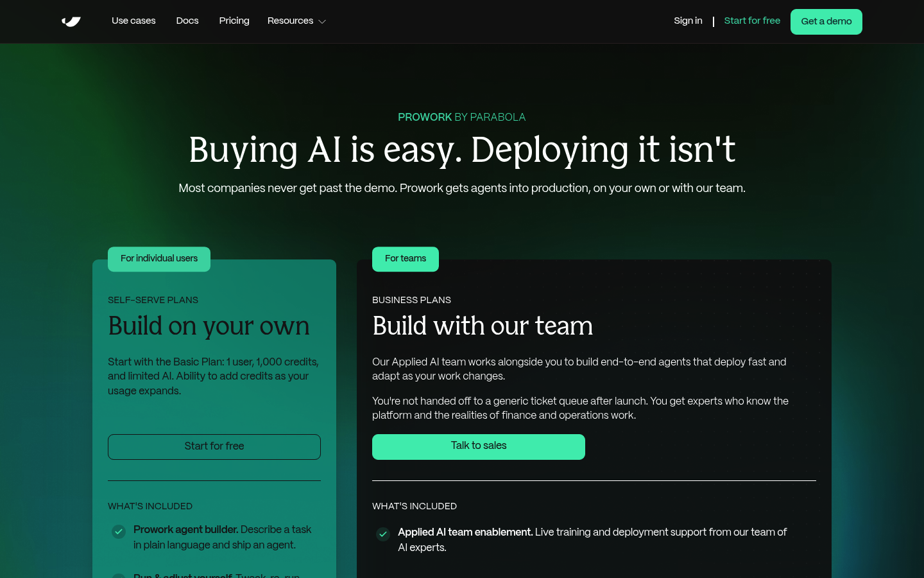Click the Parabola logo icon
This screenshot has height=578, width=924.
click(x=71, y=21)
